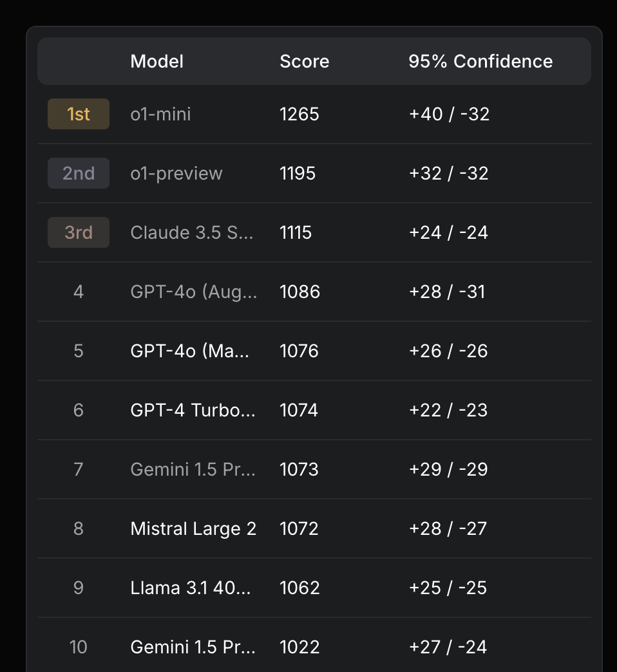Viewport: 617px width, 672px height.
Task: Sort by the Model column header
Action: click(x=157, y=61)
